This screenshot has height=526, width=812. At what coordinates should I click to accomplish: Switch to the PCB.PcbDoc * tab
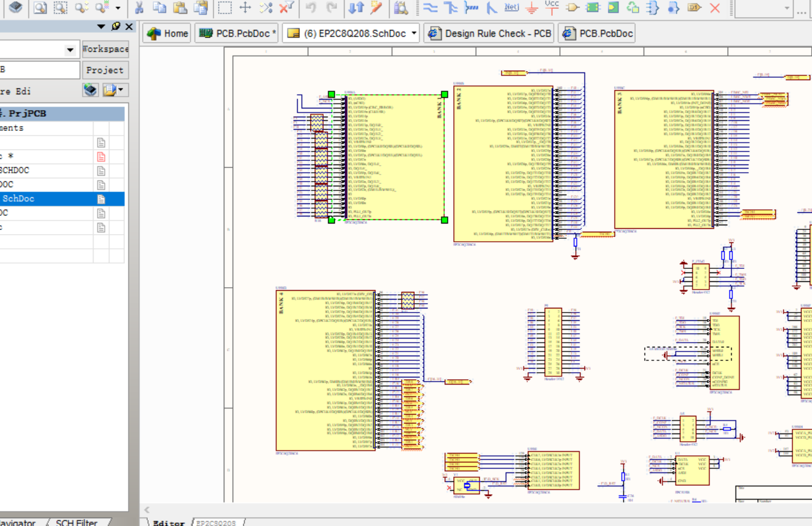click(x=237, y=34)
